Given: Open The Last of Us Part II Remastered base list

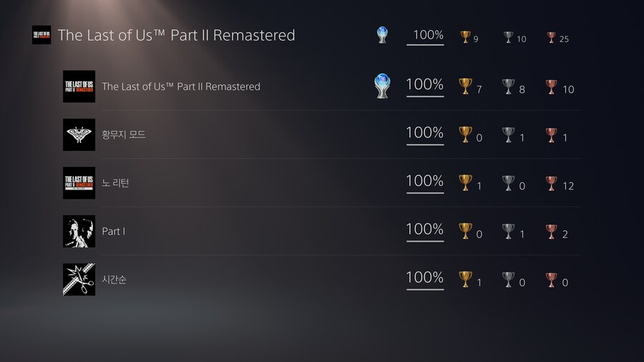Looking at the screenshot, I should coord(181,87).
